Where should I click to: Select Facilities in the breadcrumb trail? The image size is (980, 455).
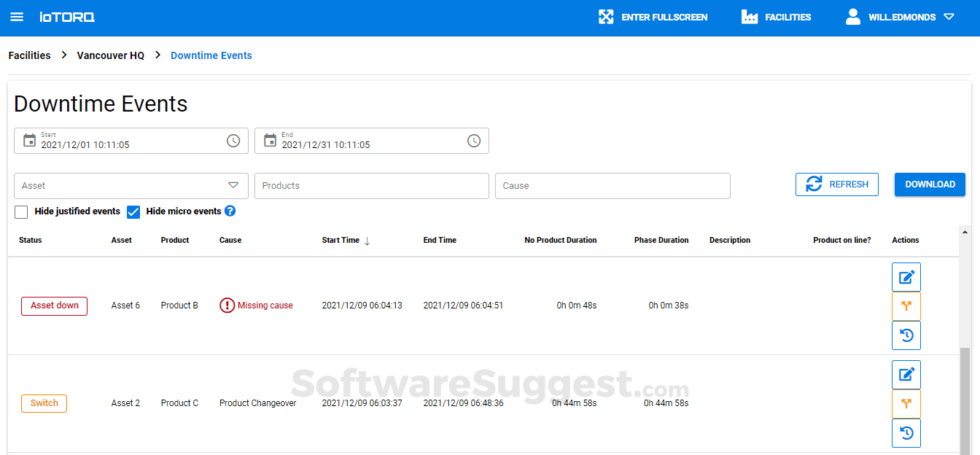tap(29, 55)
